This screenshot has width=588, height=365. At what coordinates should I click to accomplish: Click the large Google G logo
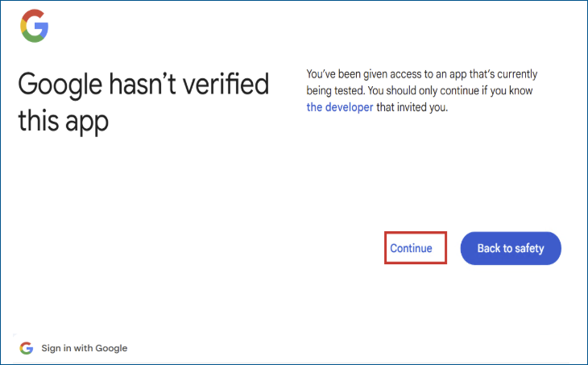click(35, 28)
